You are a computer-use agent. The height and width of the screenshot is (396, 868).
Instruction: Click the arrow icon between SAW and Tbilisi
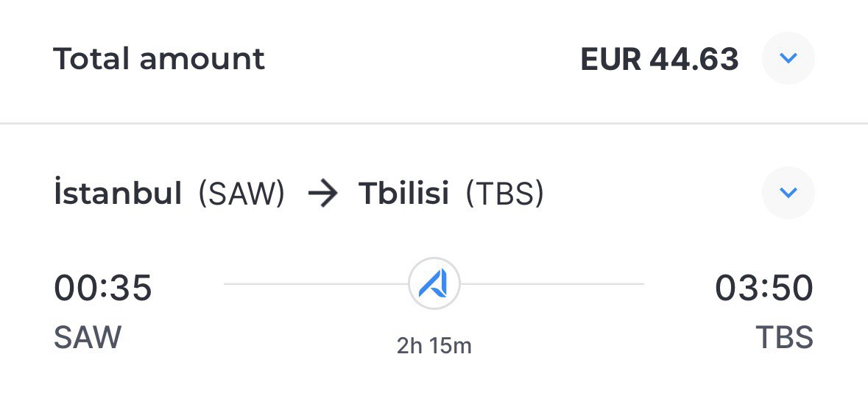pyautogui.click(x=322, y=194)
